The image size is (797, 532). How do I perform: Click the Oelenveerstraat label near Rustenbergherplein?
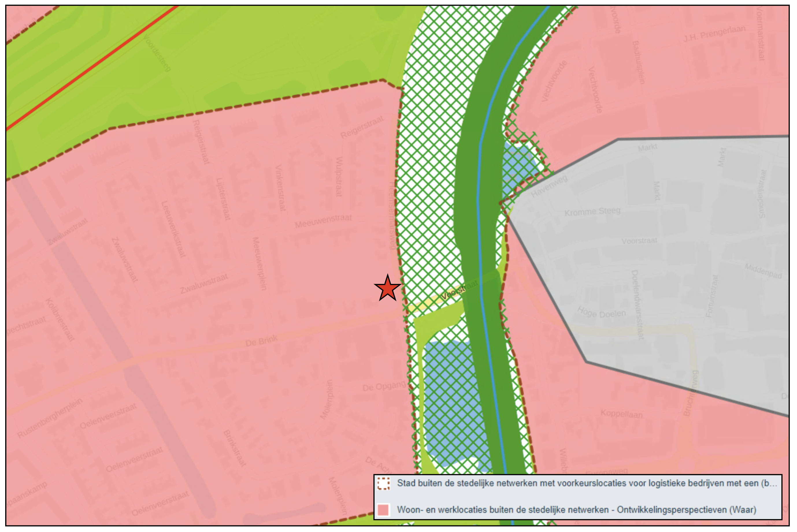pos(108,416)
